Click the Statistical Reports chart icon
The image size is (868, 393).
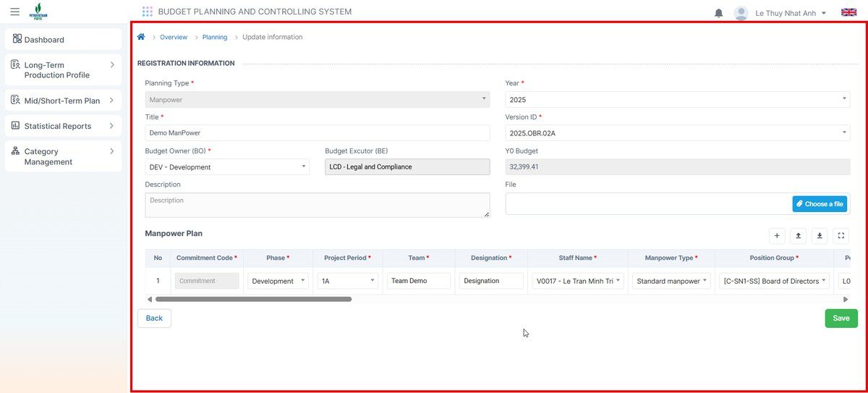[x=16, y=126]
